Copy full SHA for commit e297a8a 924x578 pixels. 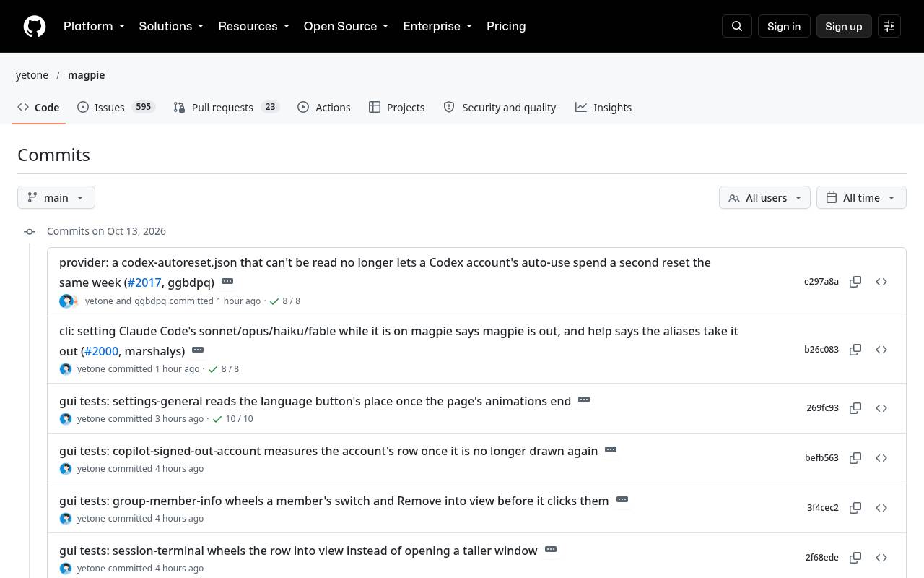[855, 282]
